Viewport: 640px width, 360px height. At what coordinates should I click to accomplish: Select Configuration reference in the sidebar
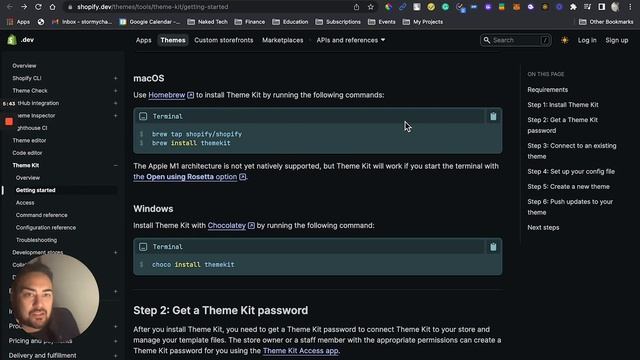point(46,227)
